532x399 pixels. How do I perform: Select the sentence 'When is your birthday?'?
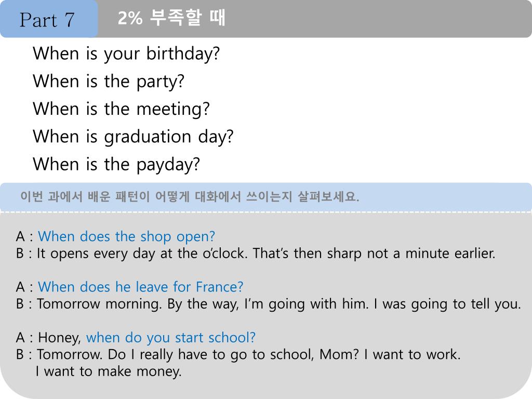126,54
